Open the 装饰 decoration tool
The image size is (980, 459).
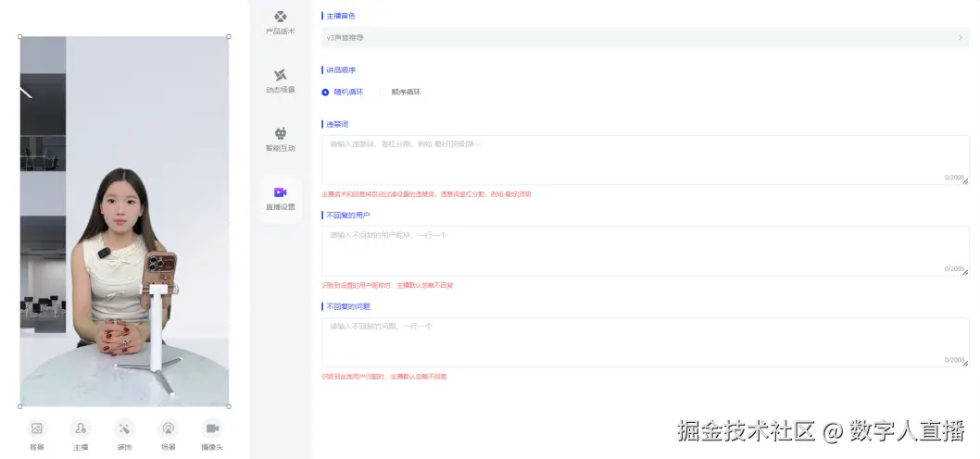[x=124, y=435]
